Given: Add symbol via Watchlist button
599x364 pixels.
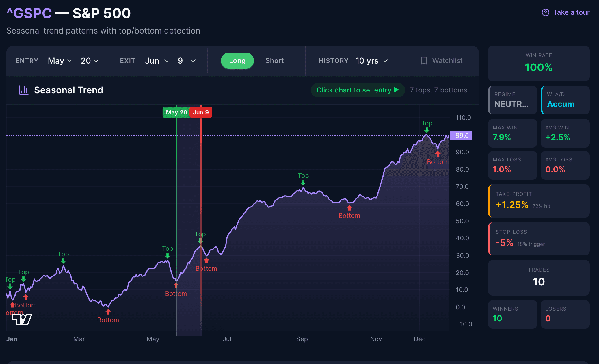Looking at the screenshot, I should (x=441, y=61).
